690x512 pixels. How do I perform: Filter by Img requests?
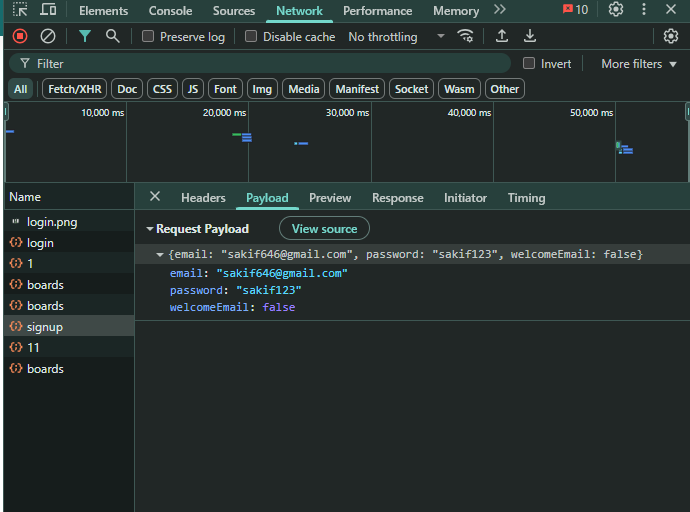262,89
